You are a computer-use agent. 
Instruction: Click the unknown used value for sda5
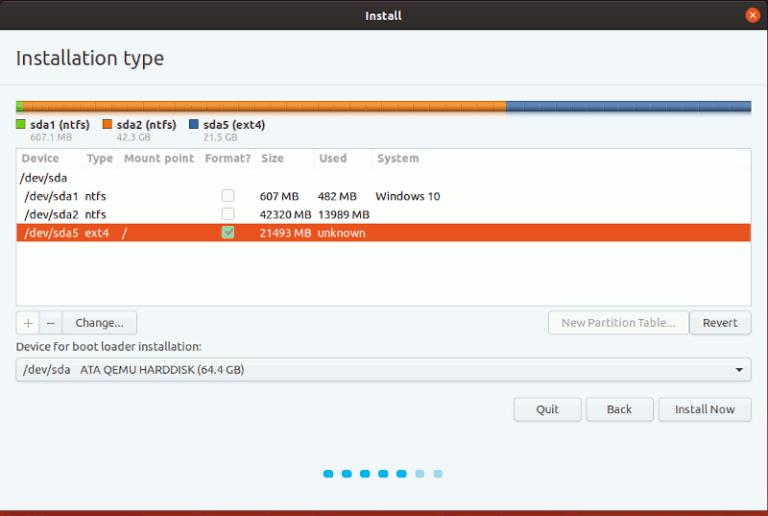[x=341, y=233]
